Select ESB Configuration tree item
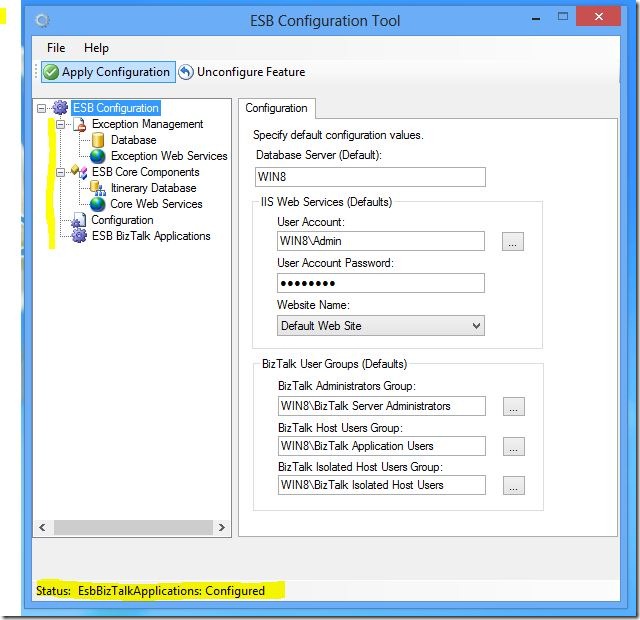The image size is (640, 620). [116, 108]
